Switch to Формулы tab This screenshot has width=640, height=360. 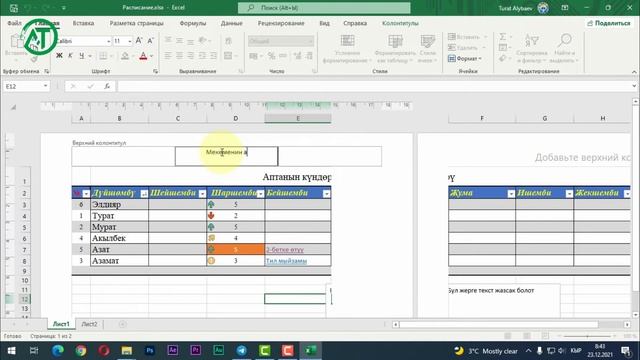point(193,23)
